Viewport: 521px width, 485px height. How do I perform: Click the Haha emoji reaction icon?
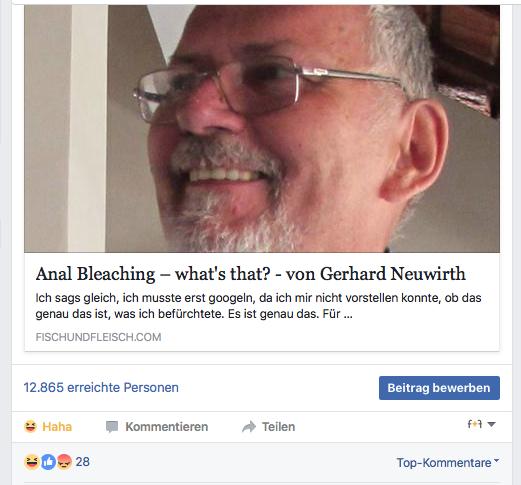(30, 426)
